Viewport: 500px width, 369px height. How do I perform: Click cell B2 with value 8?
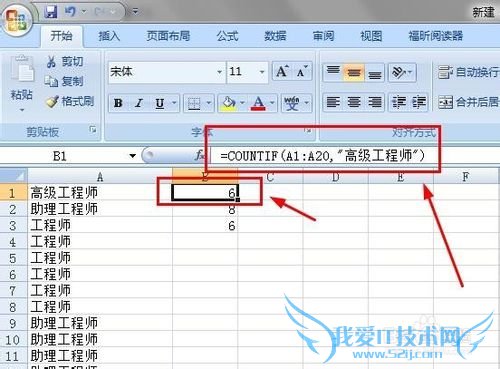click(x=205, y=209)
